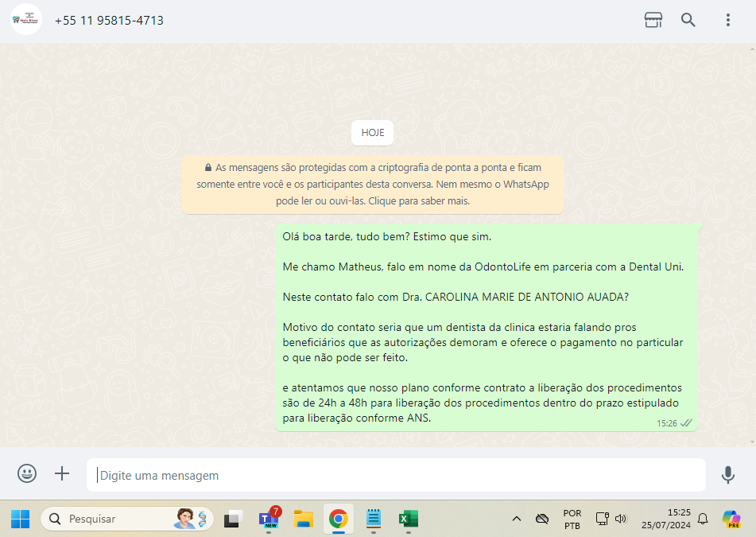
Task: Search within this conversation
Action: 688,20
